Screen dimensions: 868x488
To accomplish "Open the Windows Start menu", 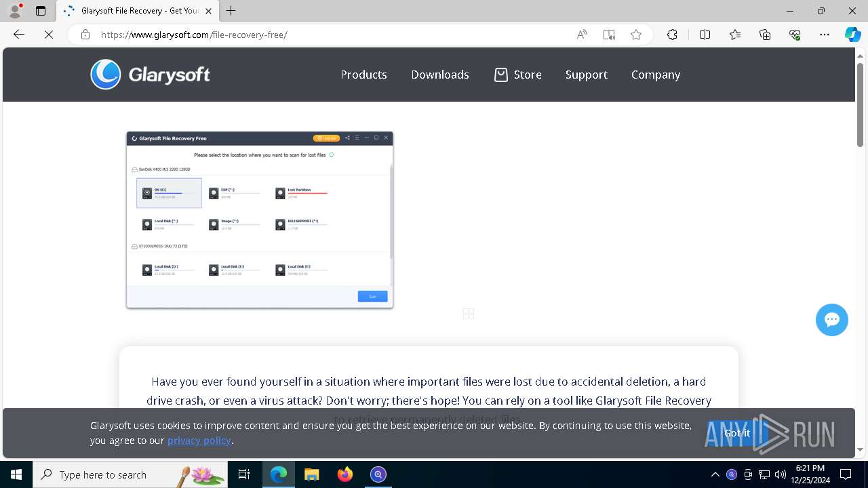I will point(16,474).
